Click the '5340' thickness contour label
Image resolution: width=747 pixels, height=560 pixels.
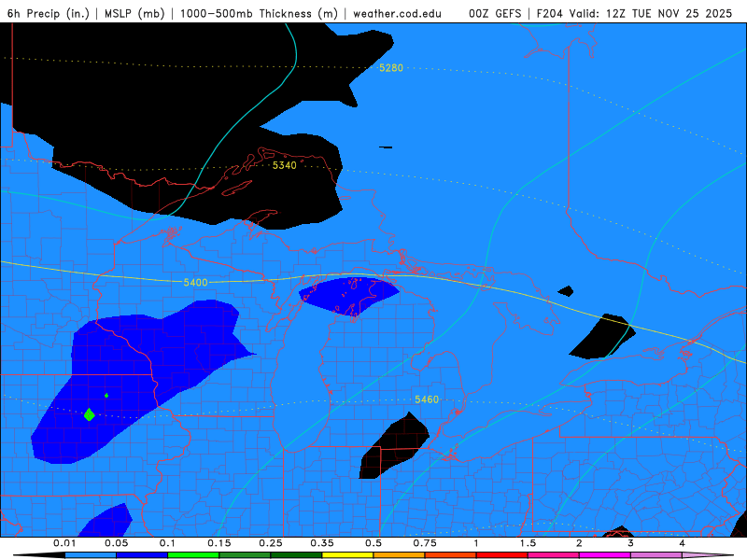285,165
